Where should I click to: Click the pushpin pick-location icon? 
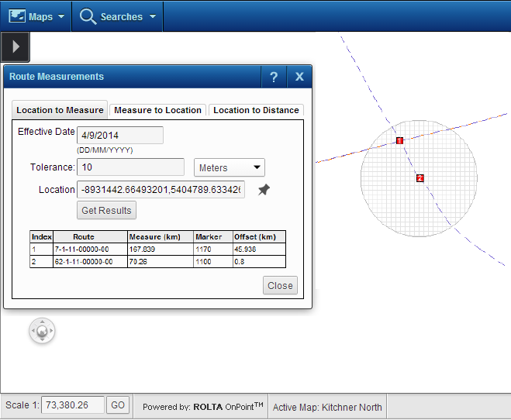(x=264, y=190)
